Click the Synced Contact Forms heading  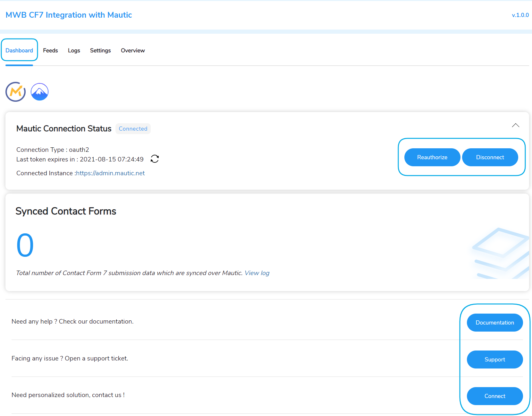[x=66, y=211]
